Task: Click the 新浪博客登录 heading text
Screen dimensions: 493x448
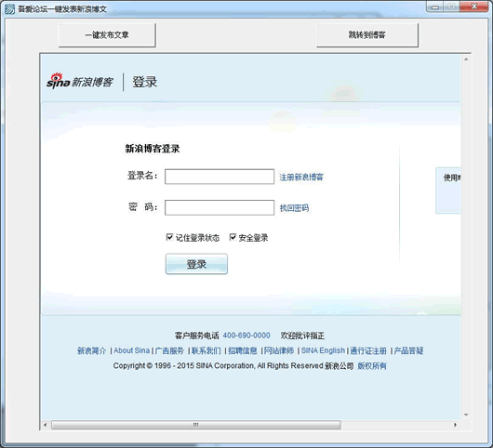Action: [153, 149]
